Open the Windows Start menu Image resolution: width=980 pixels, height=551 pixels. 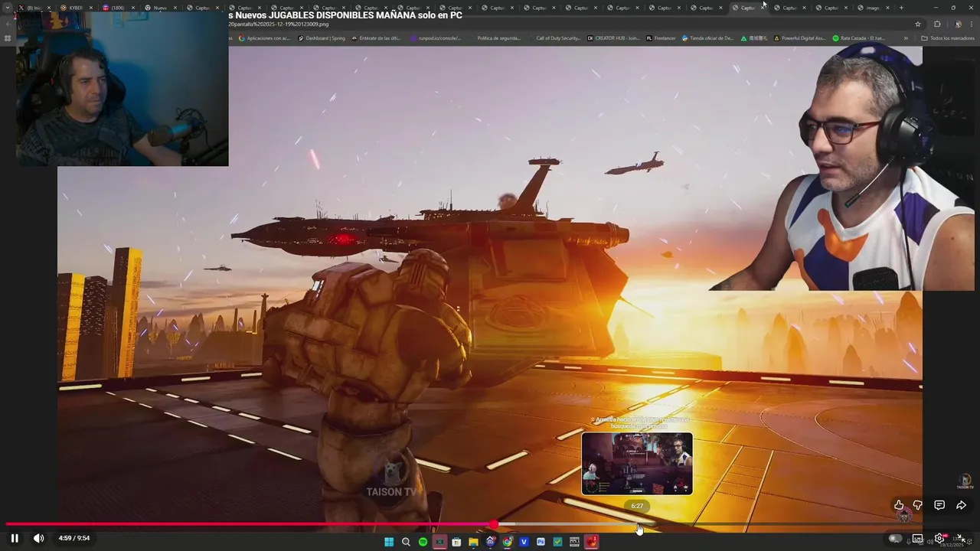[388, 542]
